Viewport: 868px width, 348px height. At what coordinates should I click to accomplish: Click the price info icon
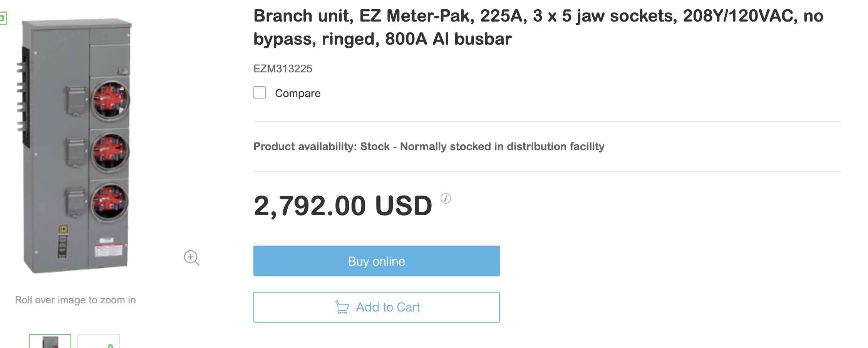point(446,199)
